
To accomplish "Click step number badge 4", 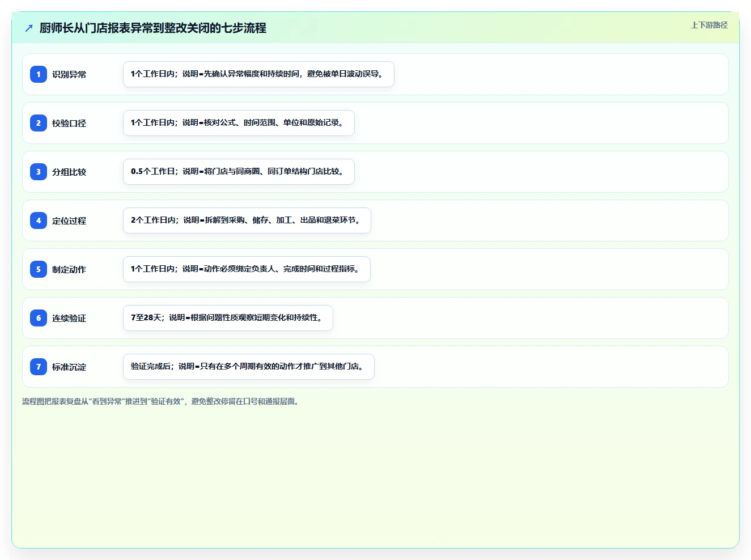I will click(x=39, y=220).
